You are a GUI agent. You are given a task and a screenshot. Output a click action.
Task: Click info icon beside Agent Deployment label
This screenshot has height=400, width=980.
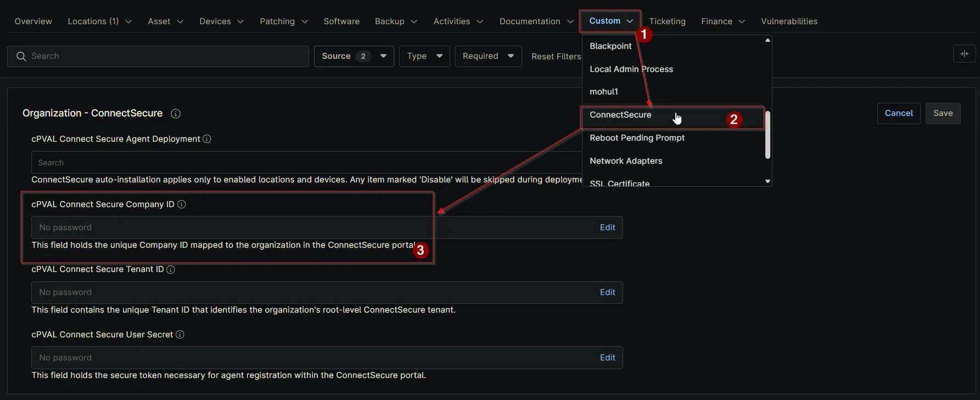[x=207, y=139]
